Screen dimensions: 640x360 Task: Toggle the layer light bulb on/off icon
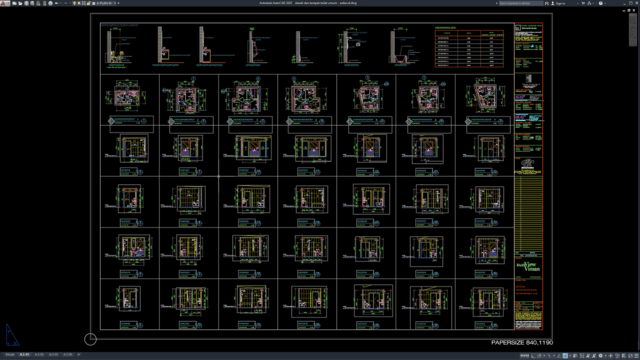(x=74, y=3)
